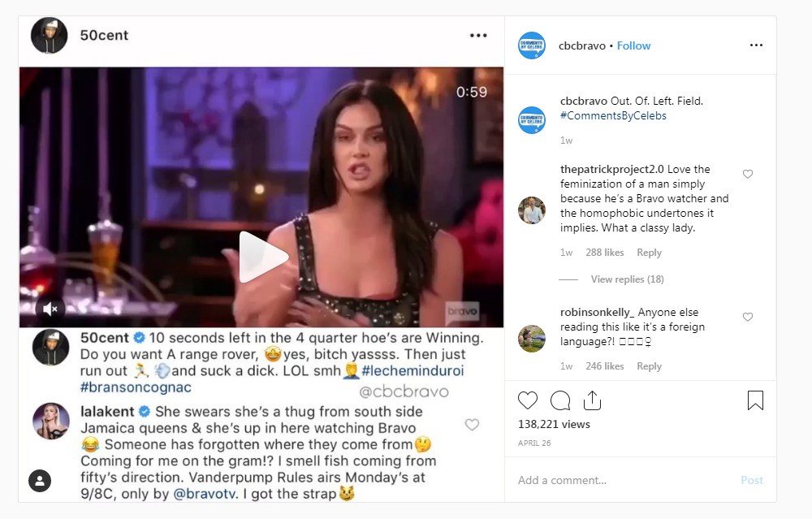Viewport: 812px width, 519px height.
Task: Reply to thepatrickproject2.0's comment
Action: point(649,253)
